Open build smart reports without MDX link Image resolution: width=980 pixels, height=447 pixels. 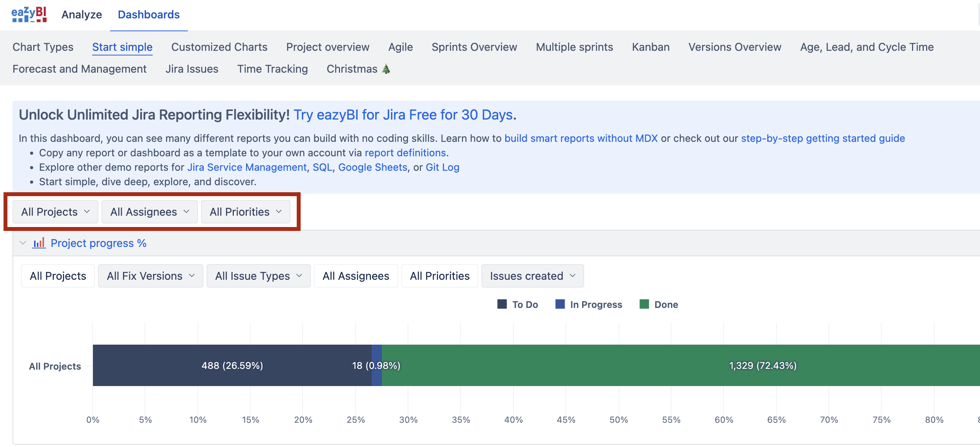(581, 138)
